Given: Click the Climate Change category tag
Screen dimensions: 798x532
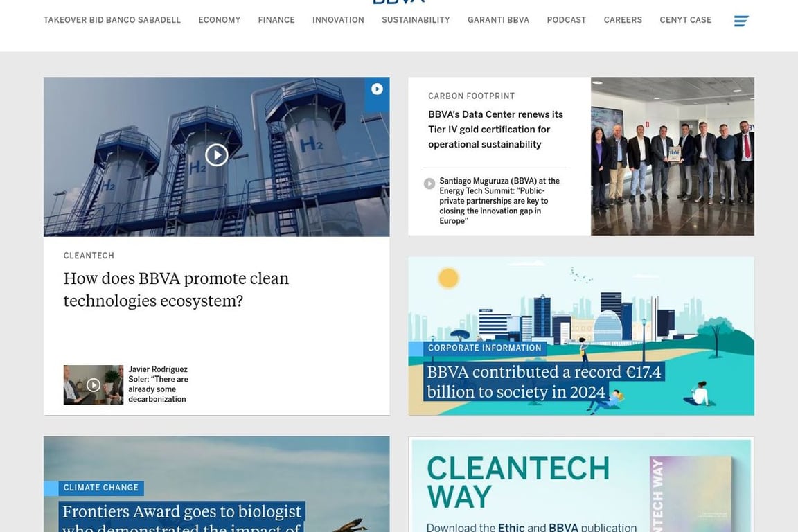Looking at the screenshot, I should 101,488.
